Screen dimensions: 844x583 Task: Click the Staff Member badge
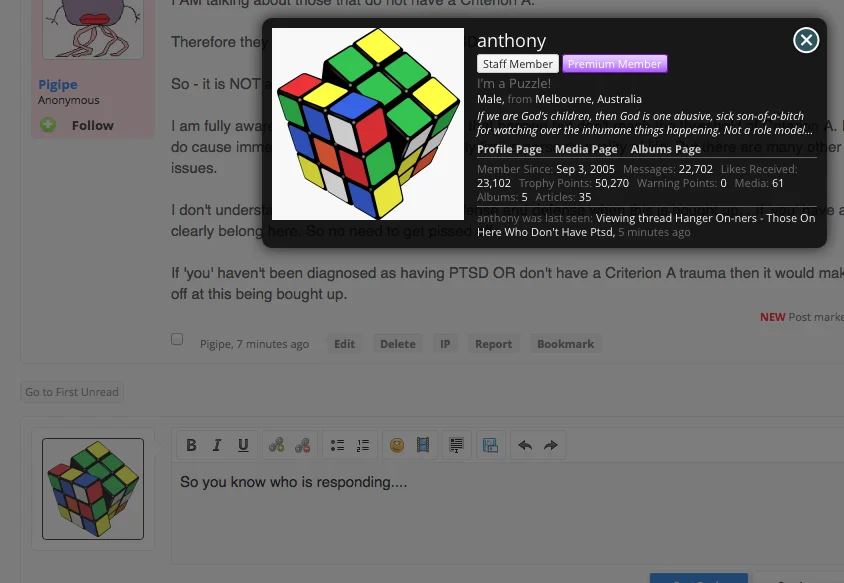pyautogui.click(x=518, y=64)
